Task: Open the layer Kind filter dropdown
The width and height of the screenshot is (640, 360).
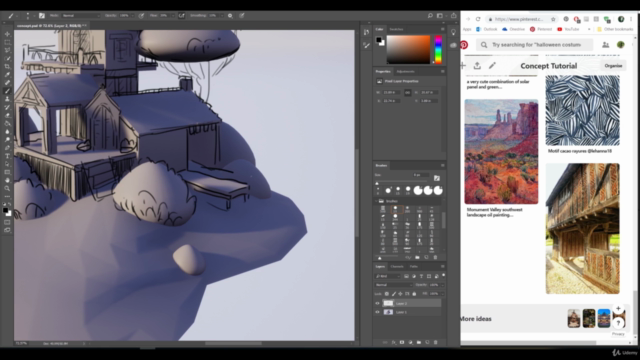Action: tap(387, 276)
